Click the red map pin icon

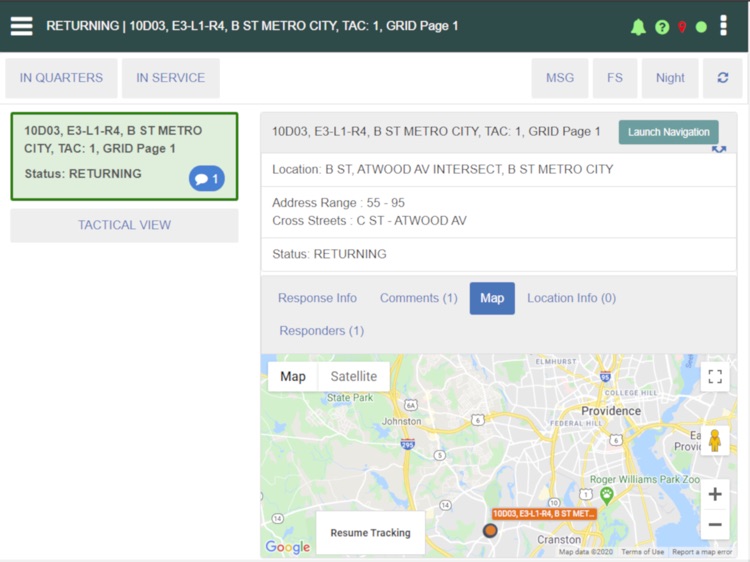[682, 27]
